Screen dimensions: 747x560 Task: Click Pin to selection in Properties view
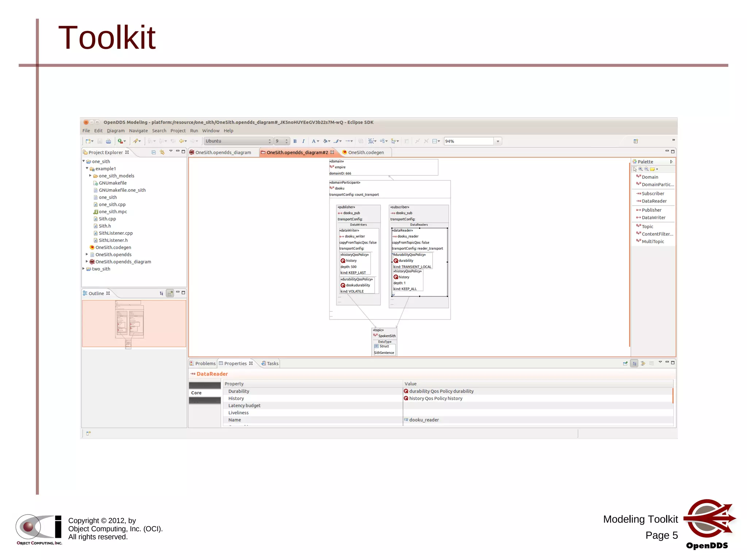625,363
